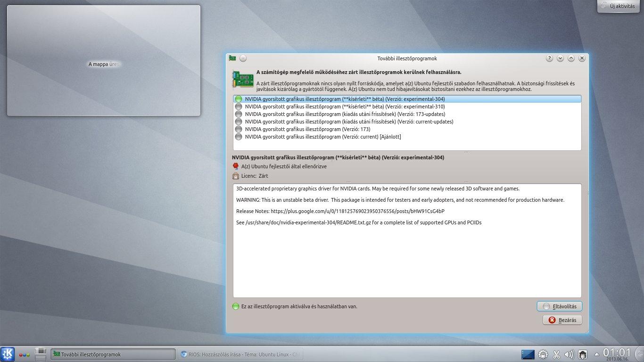Image resolution: width=644 pixels, height=362 pixels.
Task: Select the 173-updates NVIDIA driver
Action: 407,114
